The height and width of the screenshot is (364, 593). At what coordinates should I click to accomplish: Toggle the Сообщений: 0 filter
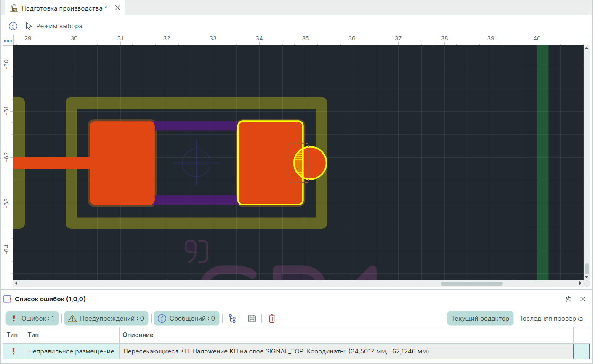[186, 319]
